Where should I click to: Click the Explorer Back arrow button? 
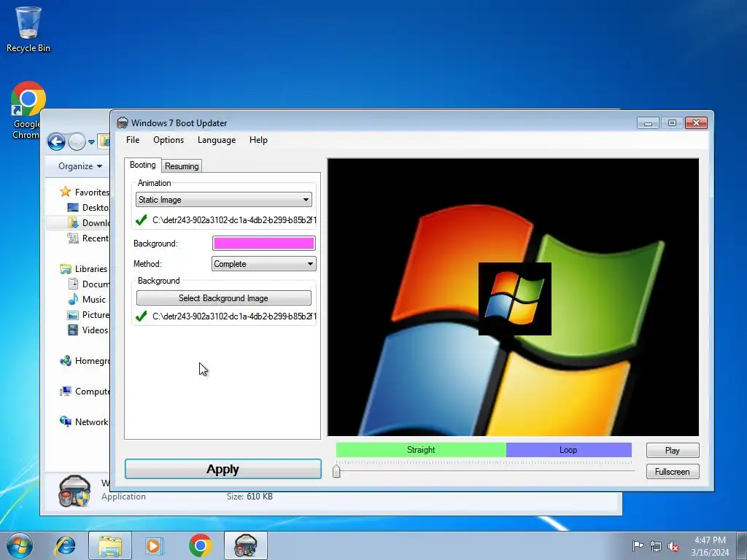(x=56, y=141)
